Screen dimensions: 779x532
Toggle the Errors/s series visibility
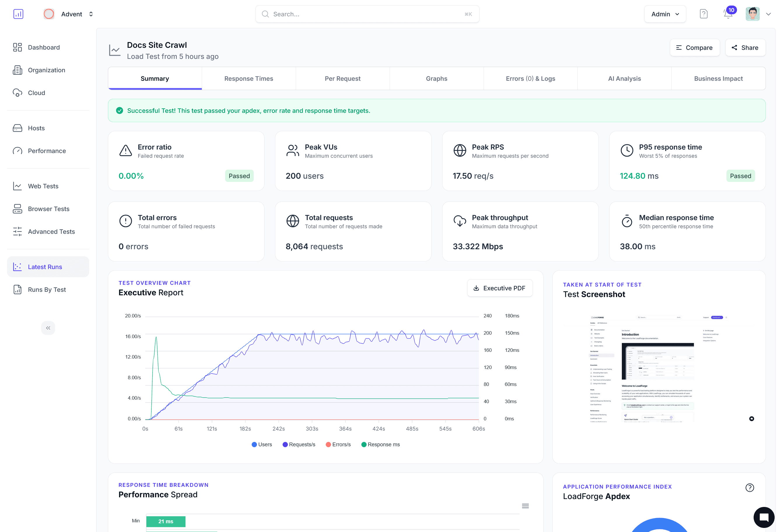[x=338, y=444]
